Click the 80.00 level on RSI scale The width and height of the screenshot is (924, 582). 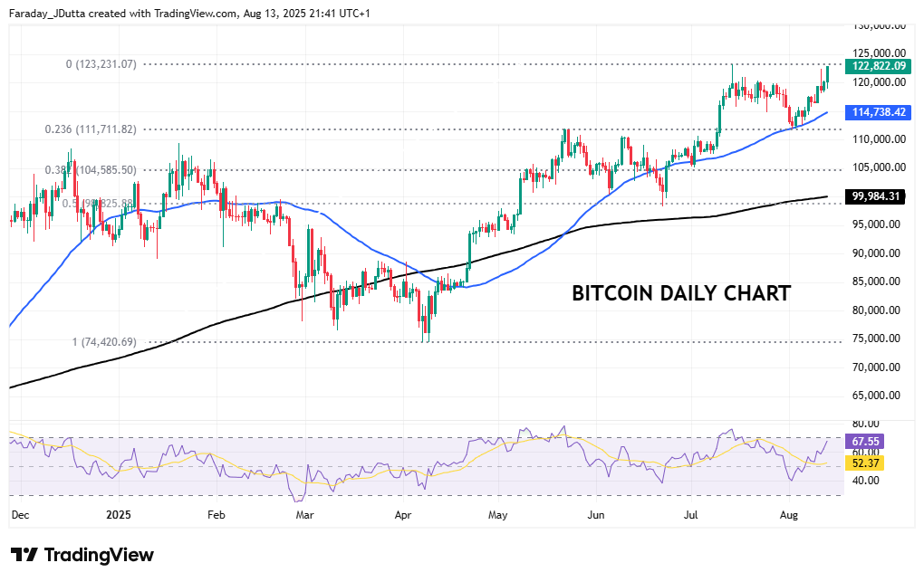[x=867, y=424]
